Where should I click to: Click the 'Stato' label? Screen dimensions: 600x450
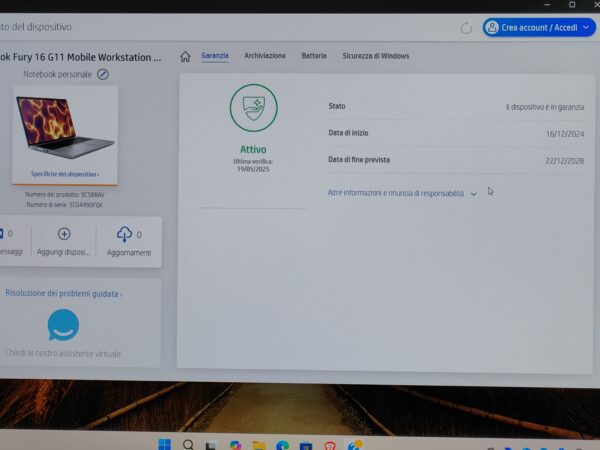point(337,106)
